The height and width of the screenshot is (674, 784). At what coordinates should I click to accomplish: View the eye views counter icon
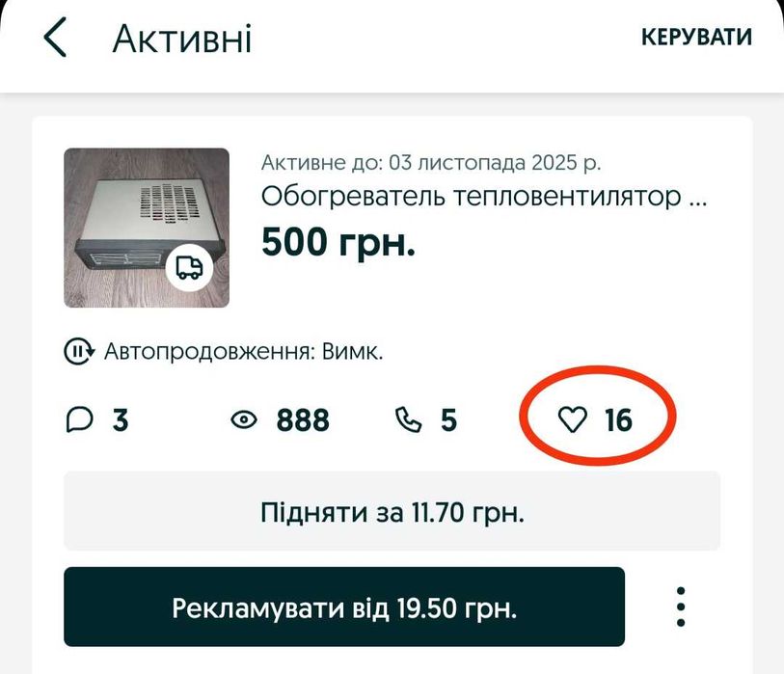[244, 419]
